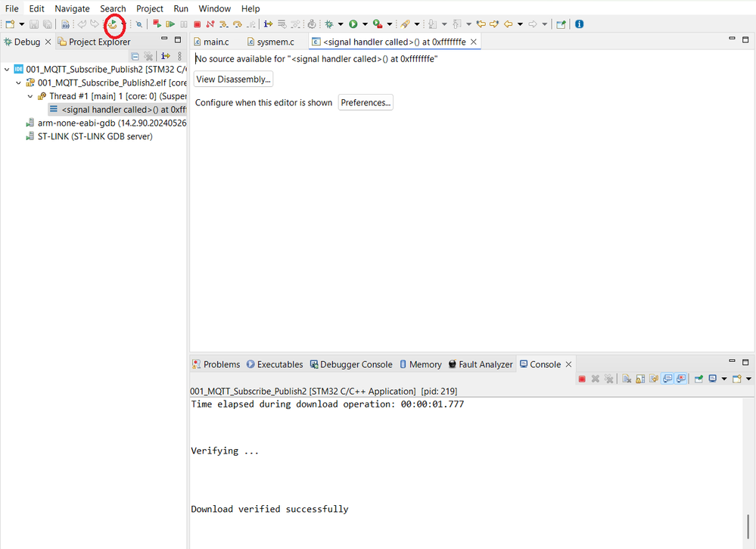Click the Open Perspective icon
This screenshot has height=549, width=756.
click(x=561, y=24)
